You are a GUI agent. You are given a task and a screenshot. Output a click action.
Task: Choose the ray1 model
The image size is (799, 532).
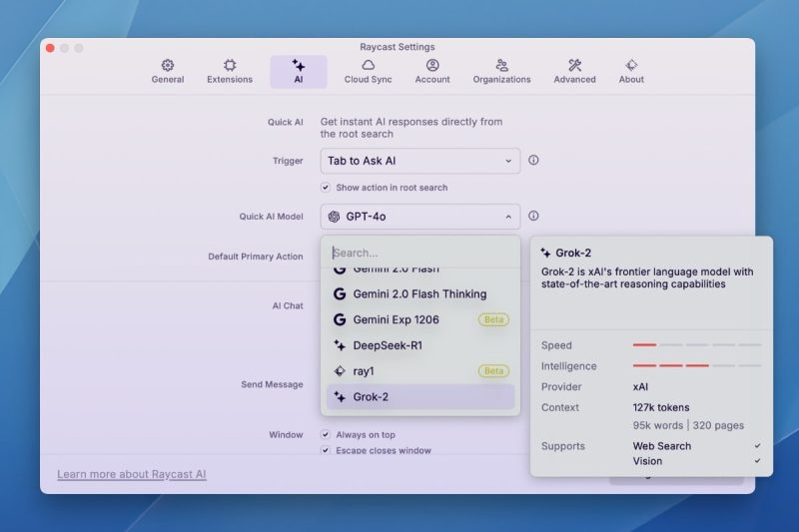point(420,371)
